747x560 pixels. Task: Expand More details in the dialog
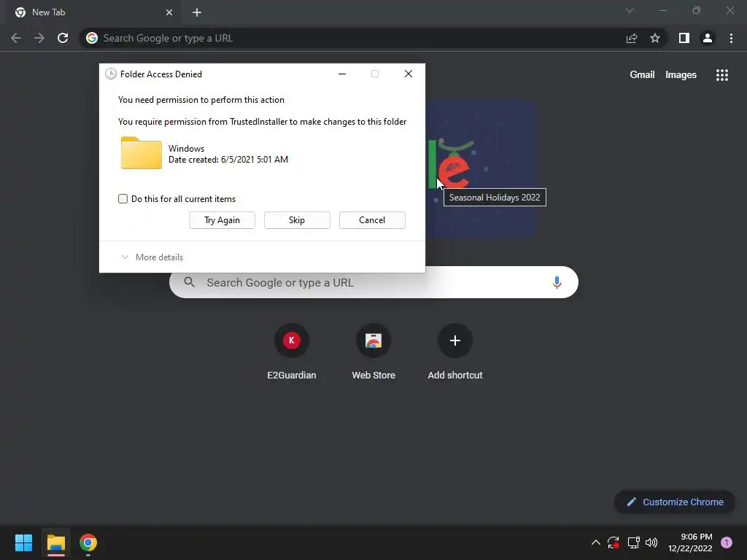(x=152, y=257)
